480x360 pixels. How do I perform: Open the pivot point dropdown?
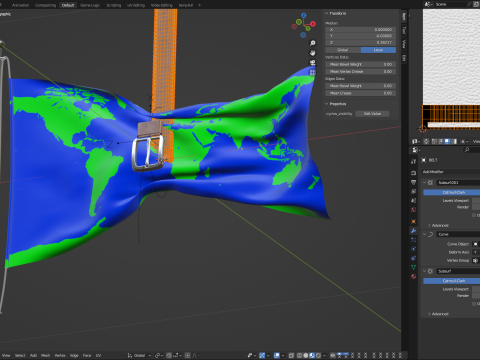[159, 355]
